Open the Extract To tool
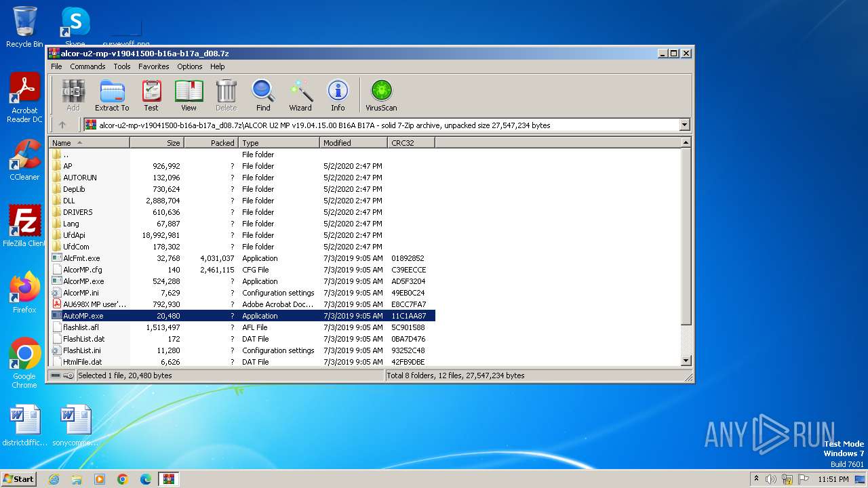 112,95
